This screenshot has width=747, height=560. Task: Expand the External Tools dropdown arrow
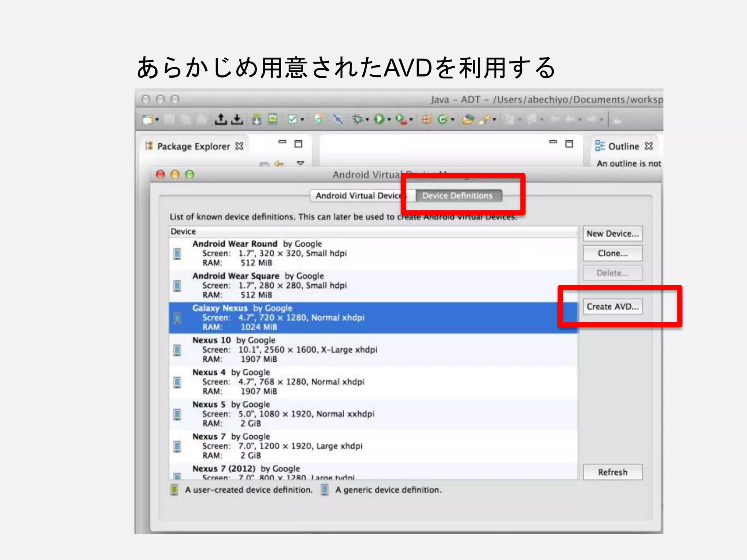[x=411, y=120]
